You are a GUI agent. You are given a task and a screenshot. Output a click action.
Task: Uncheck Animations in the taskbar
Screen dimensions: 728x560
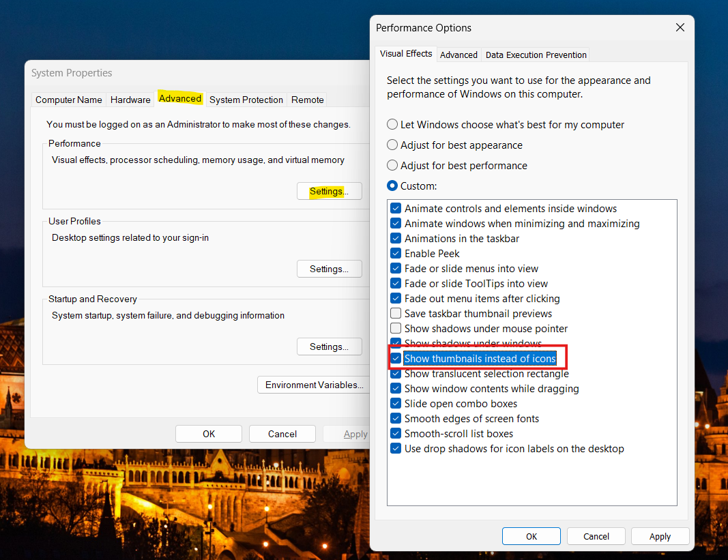coord(396,238)
